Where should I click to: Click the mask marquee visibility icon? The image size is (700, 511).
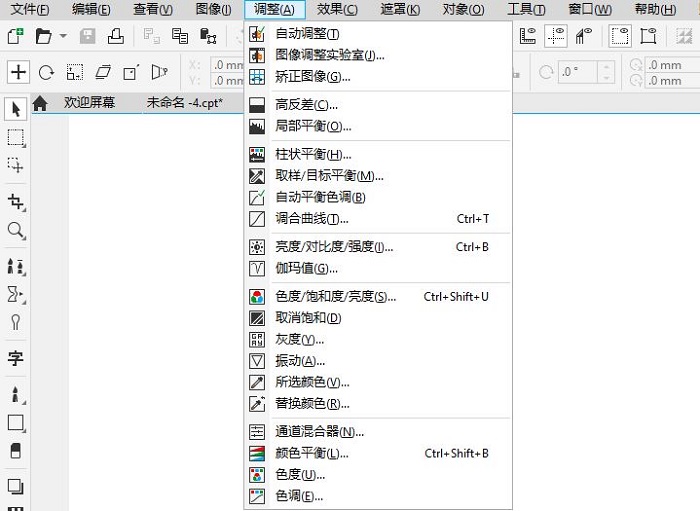pos(620,36)
